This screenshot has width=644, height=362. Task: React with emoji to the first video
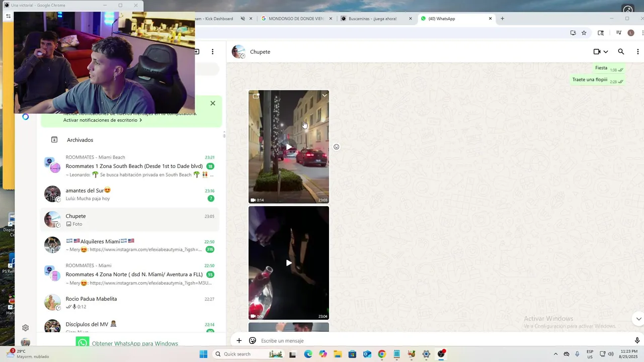[337, 147]
